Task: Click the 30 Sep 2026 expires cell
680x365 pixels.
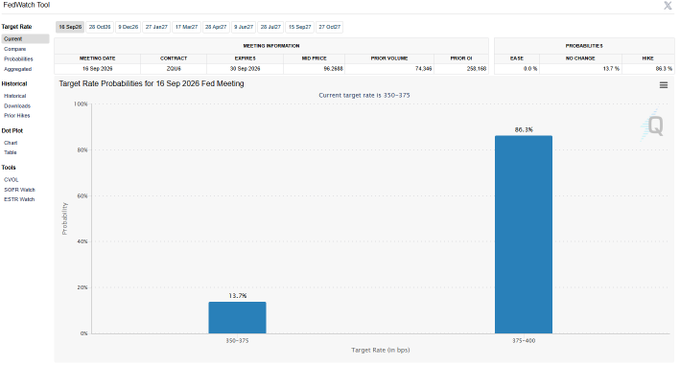Action: 245,68
